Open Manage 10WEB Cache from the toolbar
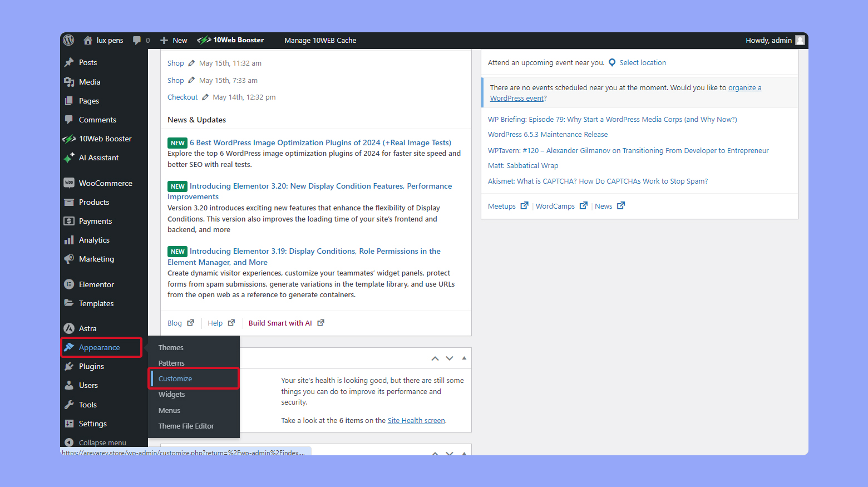This screenshot has height=487, width=868. pos(320,40)
